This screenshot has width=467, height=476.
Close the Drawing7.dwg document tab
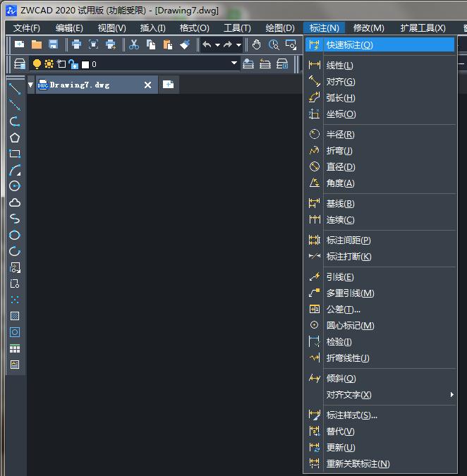(x=147, y=85)
